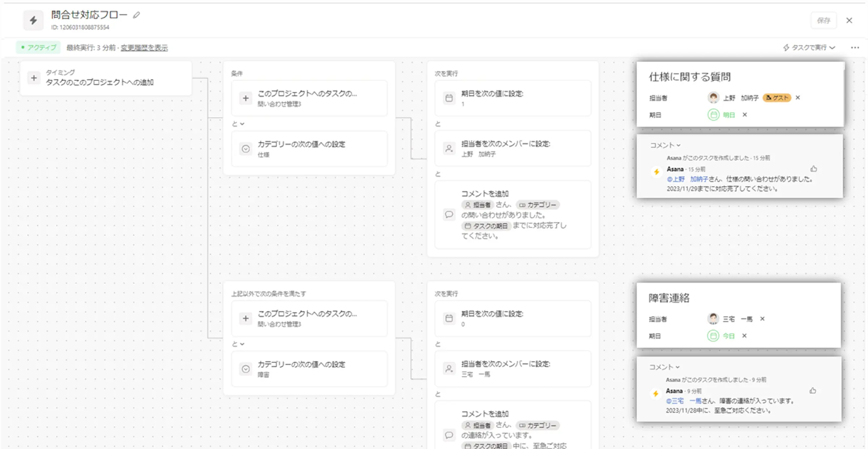The image size is (868, 449).
Task: Click the circle-chevron icon of the 障害 category condition
Action: tap(246, 369)
